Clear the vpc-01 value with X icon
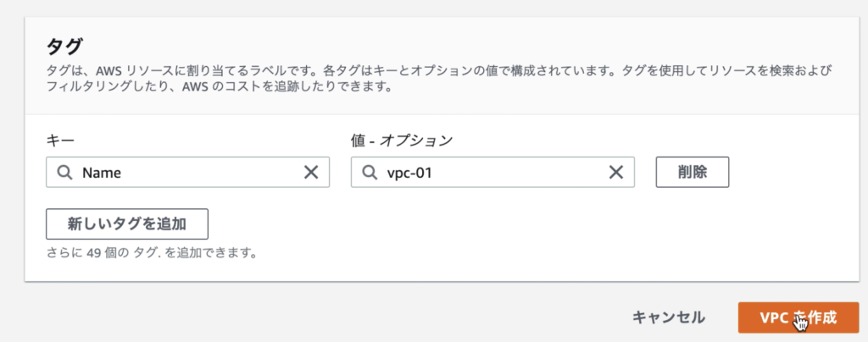Screen dimensions: 868x342 [x=616, y=173]
